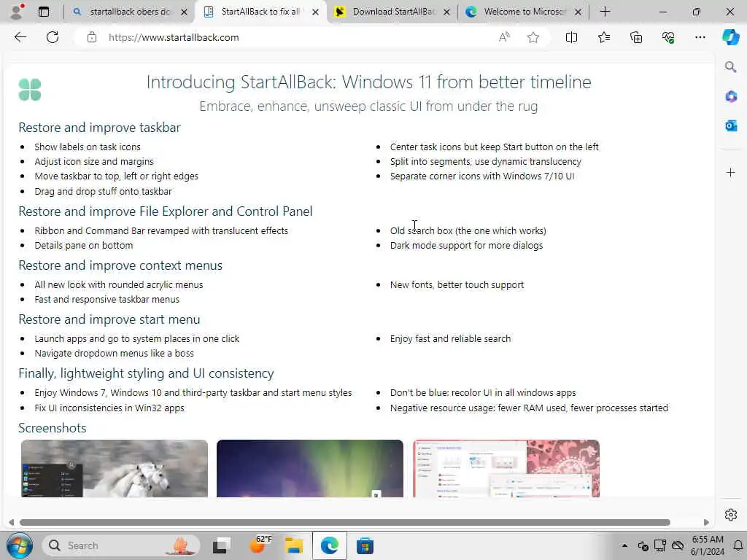Viewport: 747px width, 560px height.
Task: Open Microsoft 365 sidebar icon
Action: (731, 96)
